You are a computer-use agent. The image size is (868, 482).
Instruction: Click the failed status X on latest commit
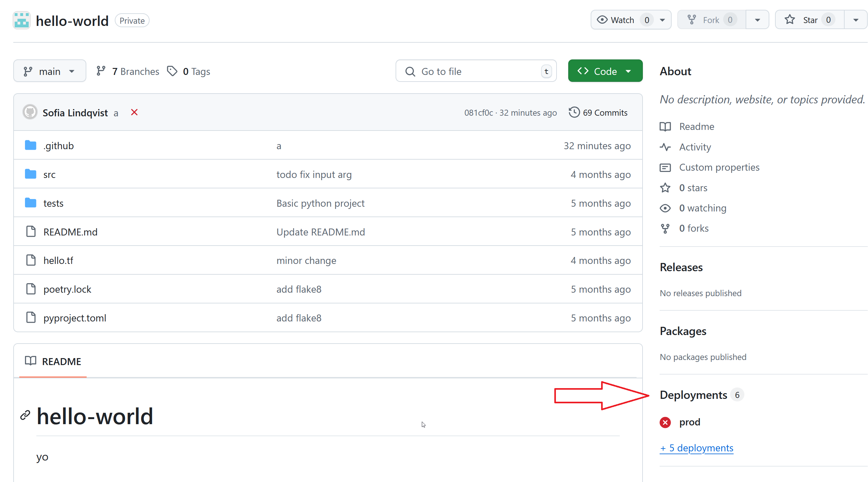tap(134, 113)
